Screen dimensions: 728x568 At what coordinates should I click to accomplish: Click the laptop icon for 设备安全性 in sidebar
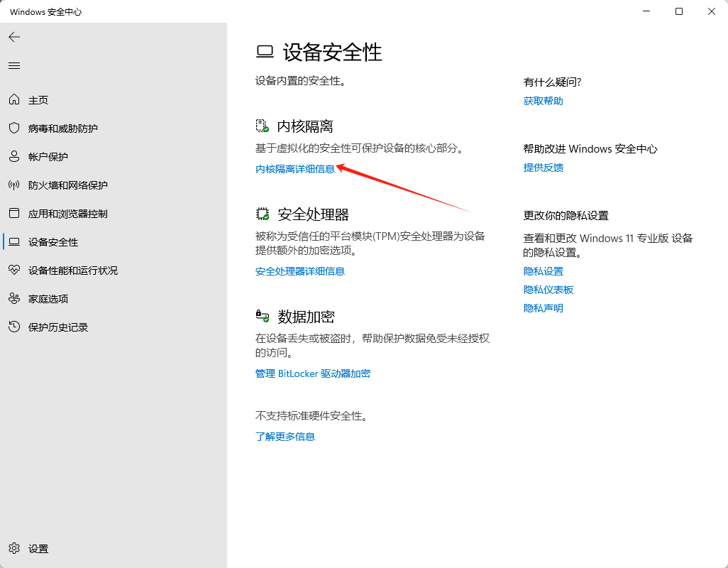tap(14, 241)
